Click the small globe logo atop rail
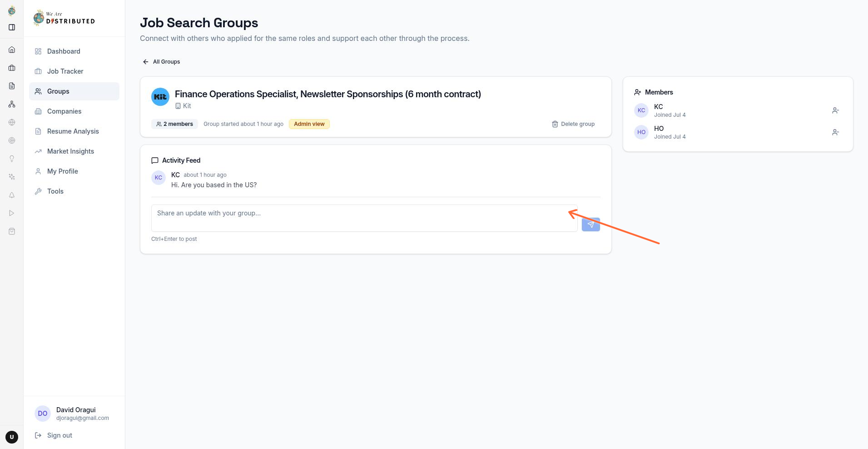This screenshot has width=868, height=449. pyautogui.click(x=12, y=11)
